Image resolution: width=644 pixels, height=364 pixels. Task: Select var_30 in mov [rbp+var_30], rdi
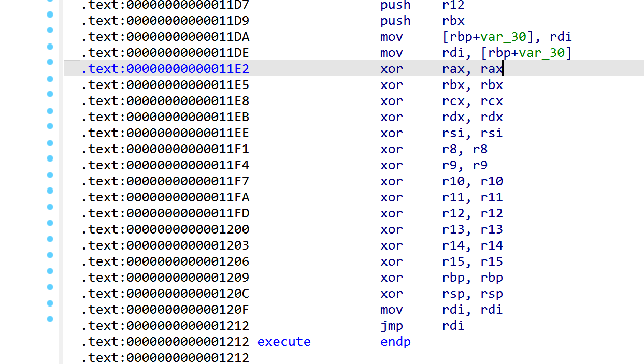pyautogui.click(x=504, y=37)
